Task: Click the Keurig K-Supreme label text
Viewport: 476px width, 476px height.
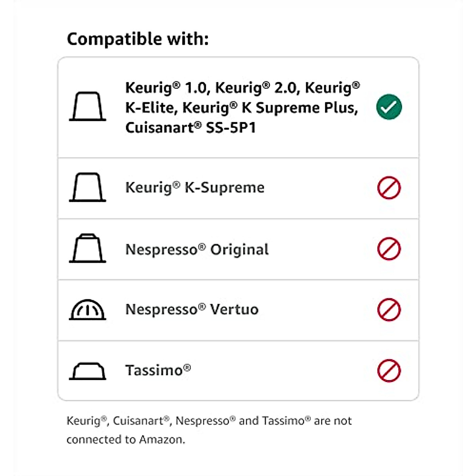Action: (x=195, y=187)
